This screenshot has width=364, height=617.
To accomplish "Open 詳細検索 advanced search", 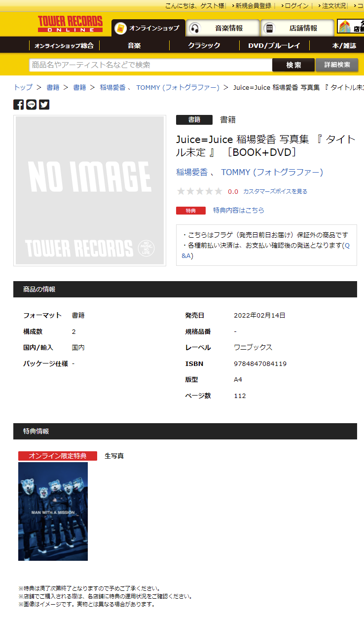I will [x=337, y=65].
